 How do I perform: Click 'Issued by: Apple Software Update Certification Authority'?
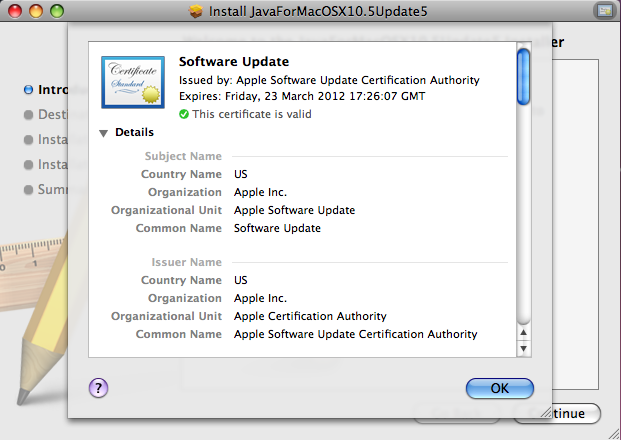pos(329,80)
